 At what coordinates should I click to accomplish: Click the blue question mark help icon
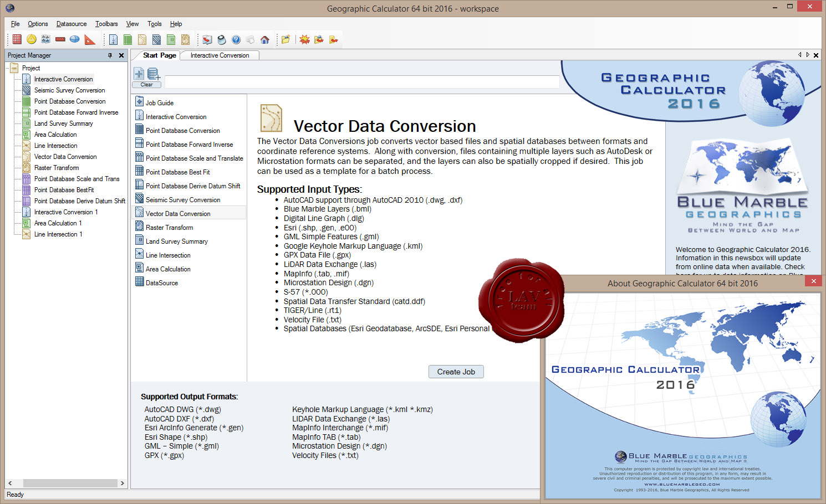pos(236,39)
